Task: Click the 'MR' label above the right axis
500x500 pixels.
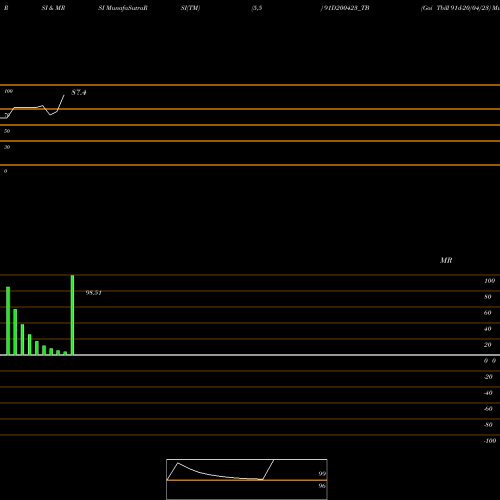Action: pyautogui.click(x=446, y=260)
